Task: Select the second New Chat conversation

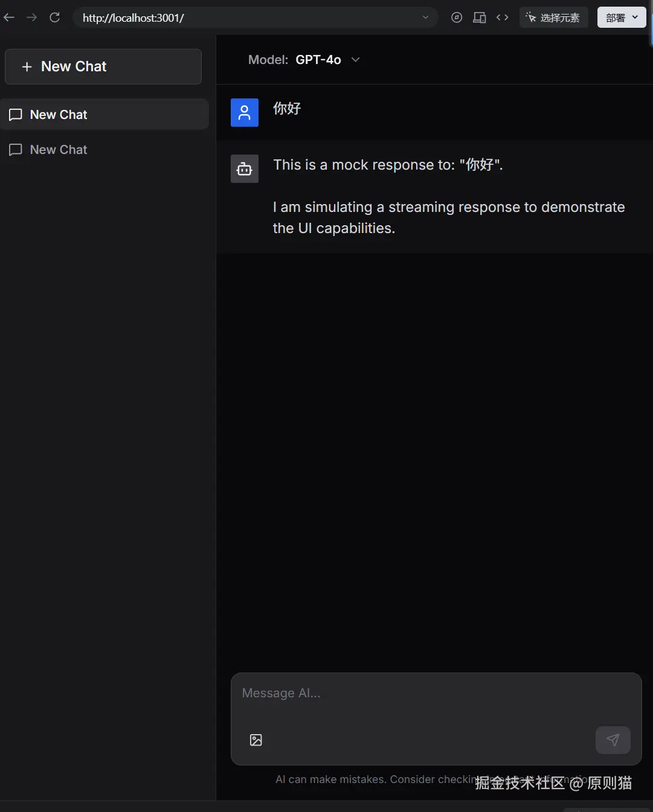Action: click(105, 150)
